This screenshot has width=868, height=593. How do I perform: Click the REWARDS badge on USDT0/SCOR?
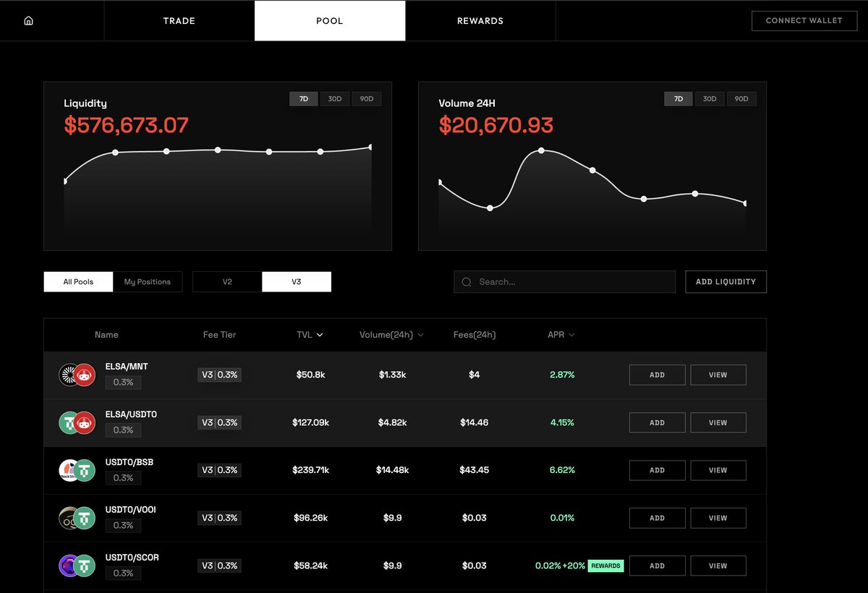[x=605, y=566]
